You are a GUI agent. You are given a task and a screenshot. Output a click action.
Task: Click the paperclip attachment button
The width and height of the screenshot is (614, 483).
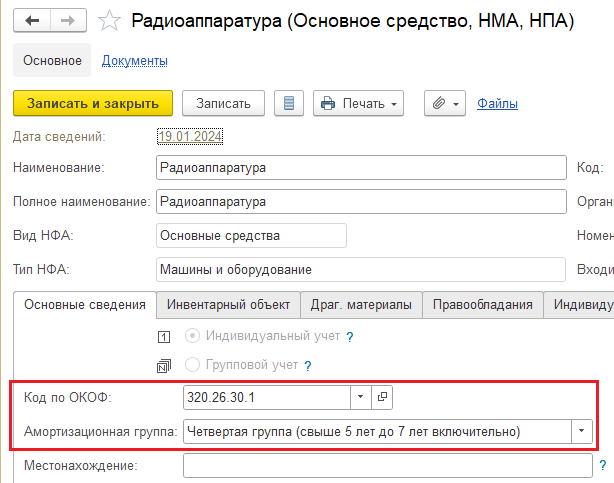coord(445,103)
